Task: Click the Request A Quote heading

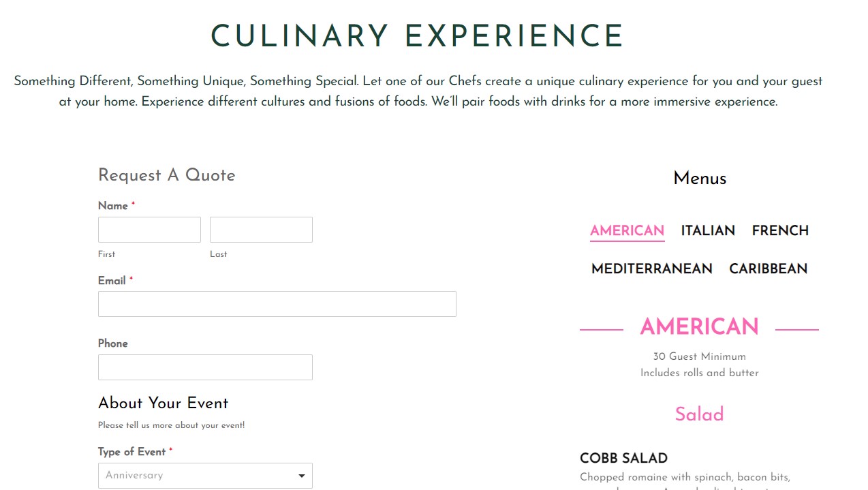Action: click(x=166, y=175)
